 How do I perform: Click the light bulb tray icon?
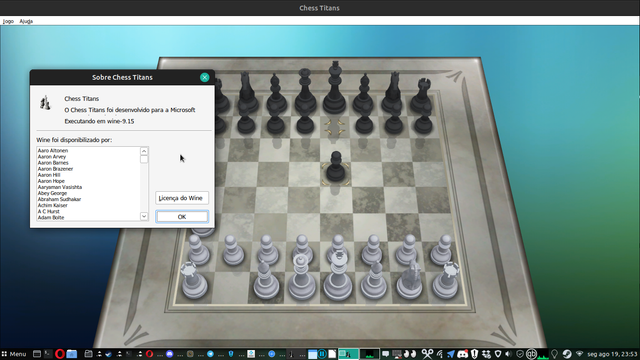pyautogui.click(x=554, y=354)
